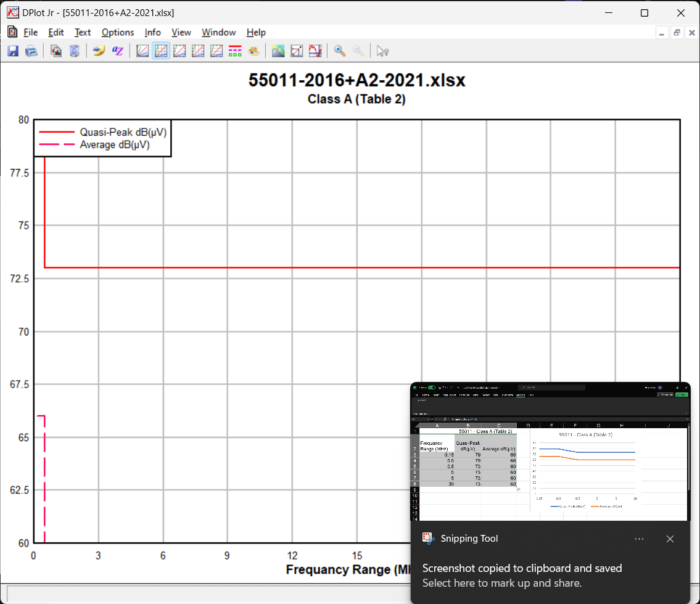700x604 pixels.
Task: Open the Help menu
Action: point(256,32)
